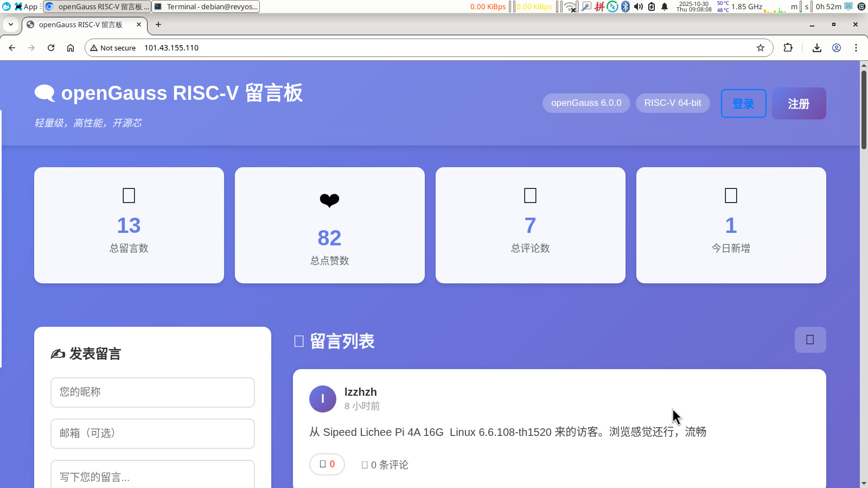The width and height of the screenshot is (868, 488).
Task: Focus the 您的昵称 nickname field
Action: pos(152,392)
